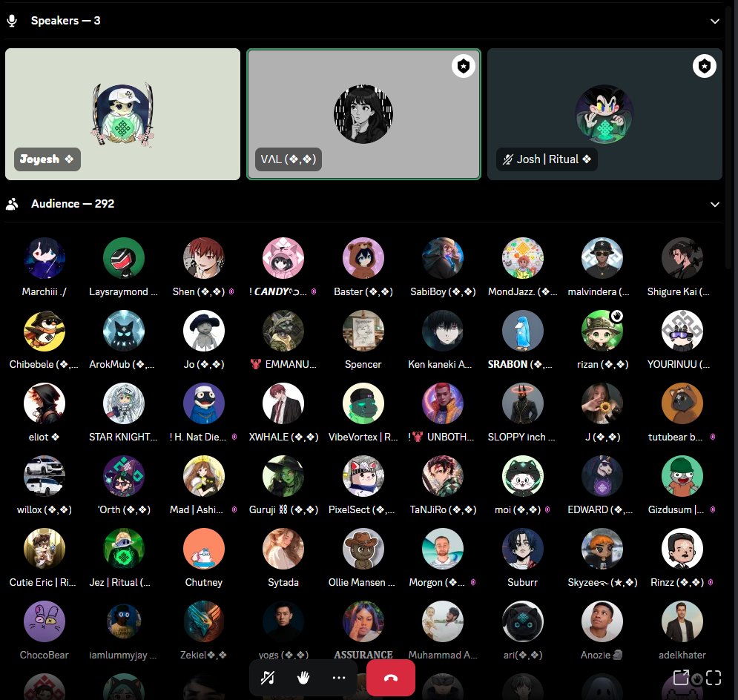Click the moderator badge on VAL's tile
Viewport: 738px width, 700px height.
[463, 66]
